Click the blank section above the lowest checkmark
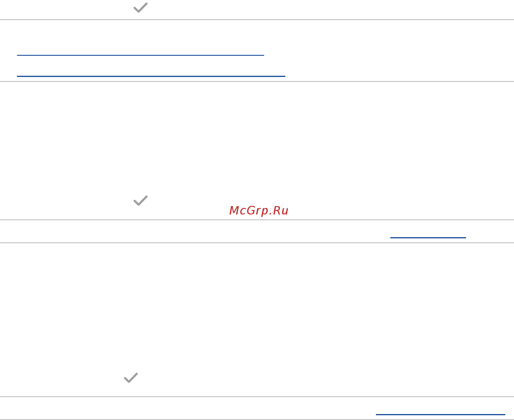Image resolution: width=514 pixels, height=420 pixels. point(257,306)
